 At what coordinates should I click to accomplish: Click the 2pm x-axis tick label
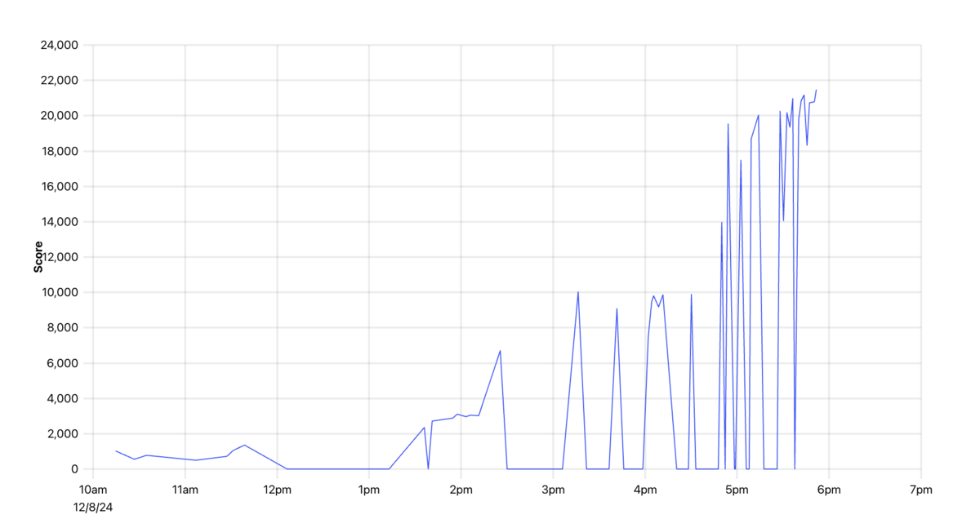(461, 490)
